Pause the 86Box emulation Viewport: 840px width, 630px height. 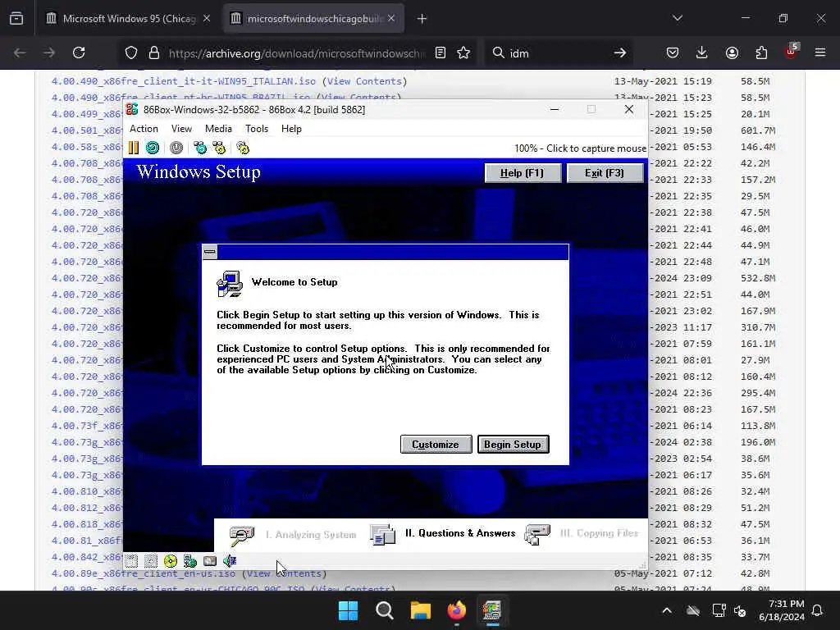coord(134,148)
